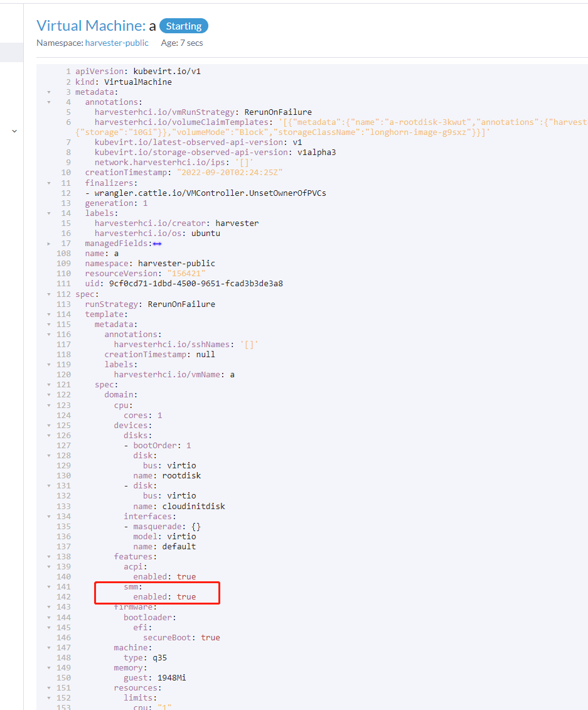Screen dimensions: 588x710
Task: Click latest-observed-api-version v1 line
Action: click(198, 142)
